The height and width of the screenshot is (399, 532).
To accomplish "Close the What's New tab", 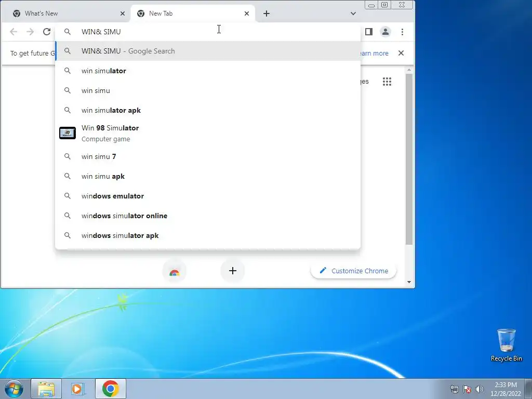I will click(123, 14).
